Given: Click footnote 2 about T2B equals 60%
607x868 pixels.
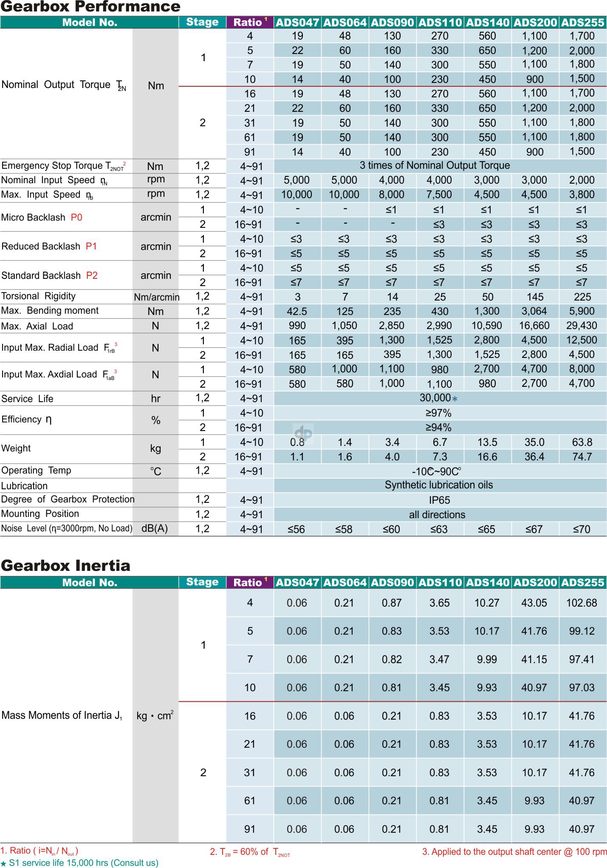Looking at the screenshot, I should click(x=250, y=852).
